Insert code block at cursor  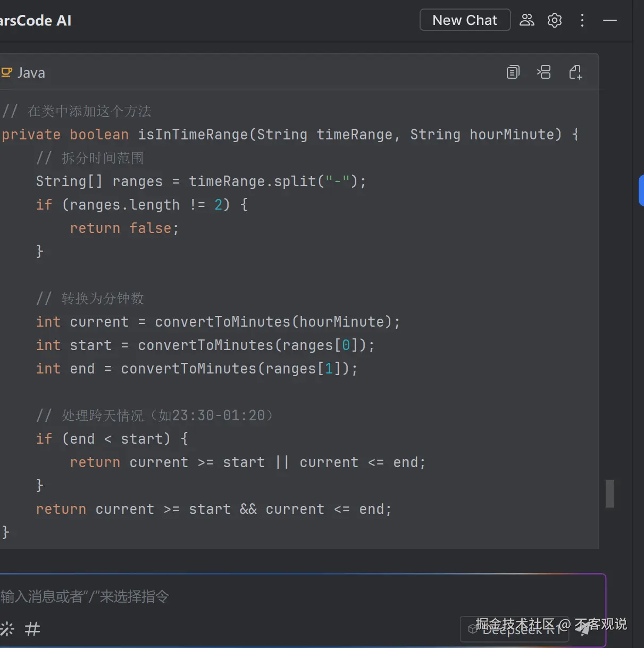point(543,72)
